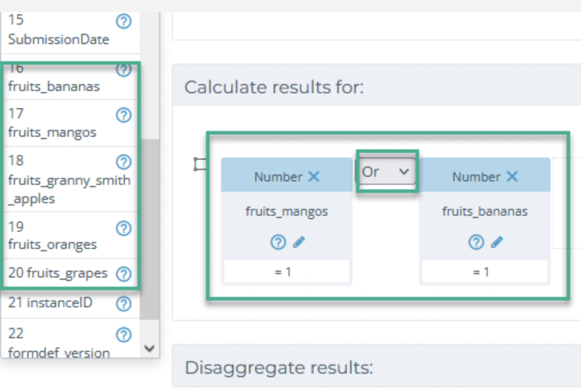Click the '= 1' value under fruits_mangos card
Image resolution: width=581 pixels, height=392 pixels.
click(287, 272)
